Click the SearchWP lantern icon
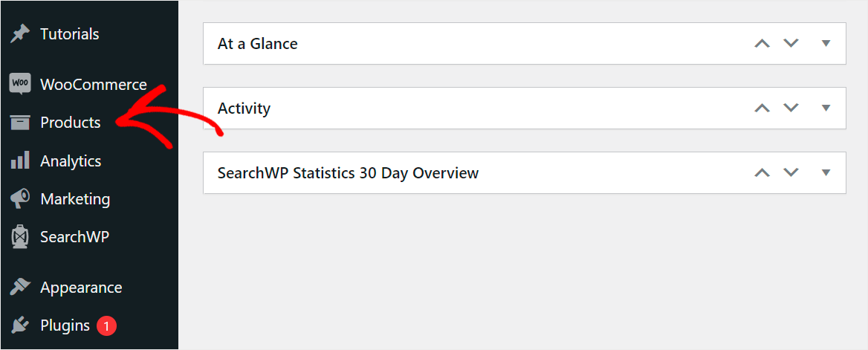This screenshot has width=868, height=350. [x=20, y=237]
